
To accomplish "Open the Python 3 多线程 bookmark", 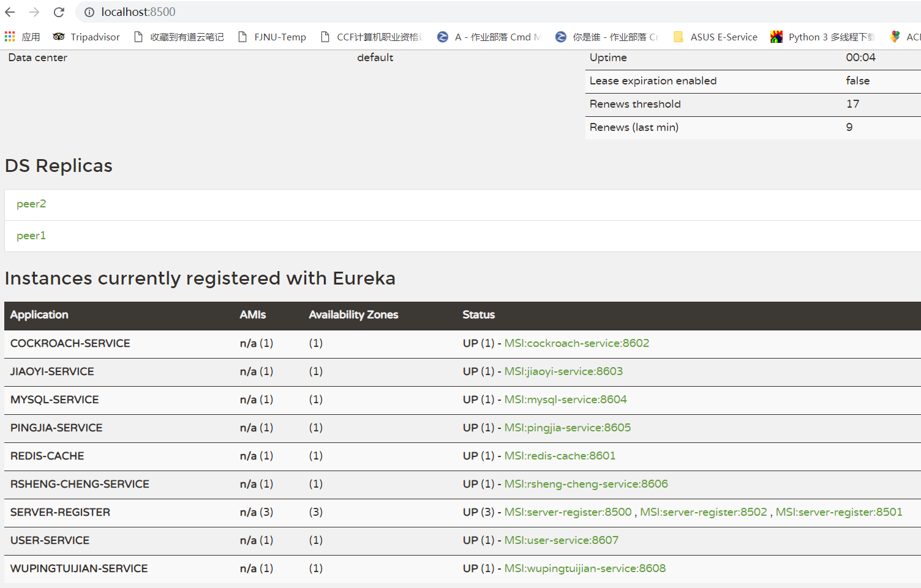I will point(822,37).
